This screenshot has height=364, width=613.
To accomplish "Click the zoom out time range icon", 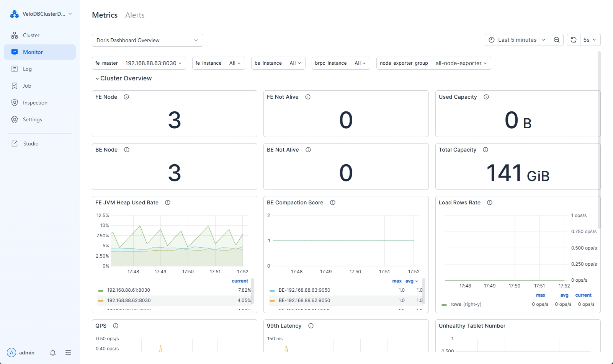I will [x=557, y=40].
